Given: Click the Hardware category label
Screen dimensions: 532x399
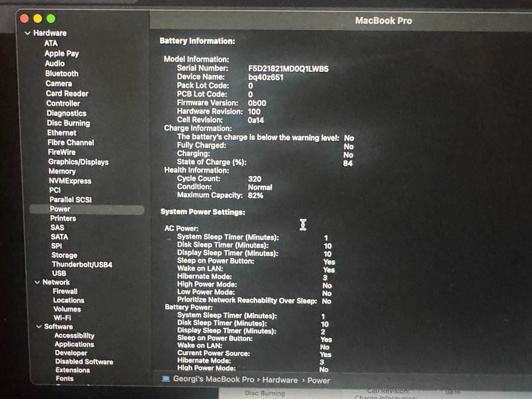Looking at the screenshot, I should pyautogui.click(x=50, y=33).
